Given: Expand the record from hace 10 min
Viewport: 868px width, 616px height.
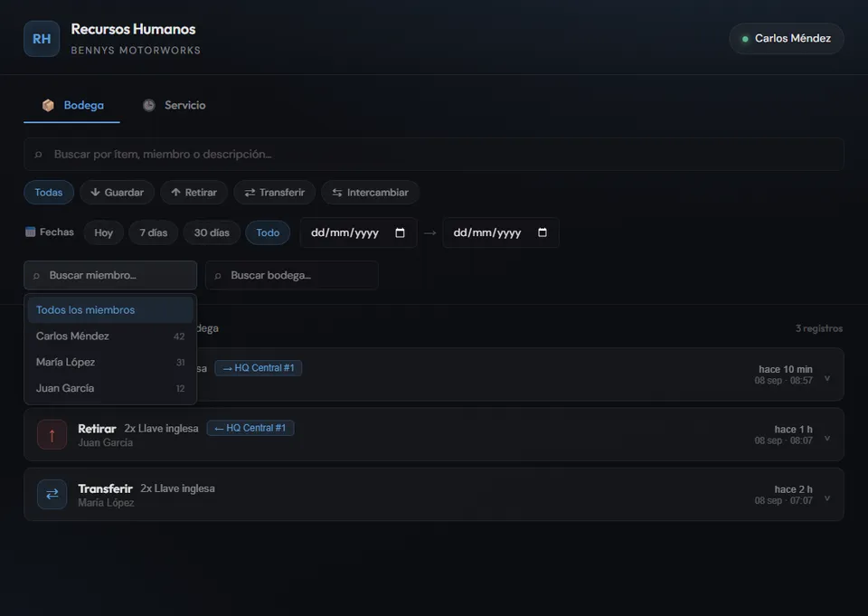Looking at the screenshot, I should (x=827, y=378).
